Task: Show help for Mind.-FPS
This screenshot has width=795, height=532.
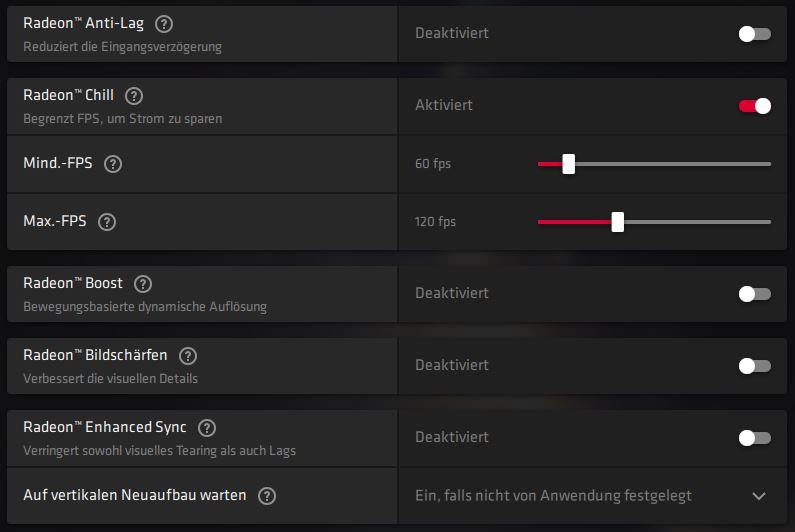Action: [x=113, y=164]
